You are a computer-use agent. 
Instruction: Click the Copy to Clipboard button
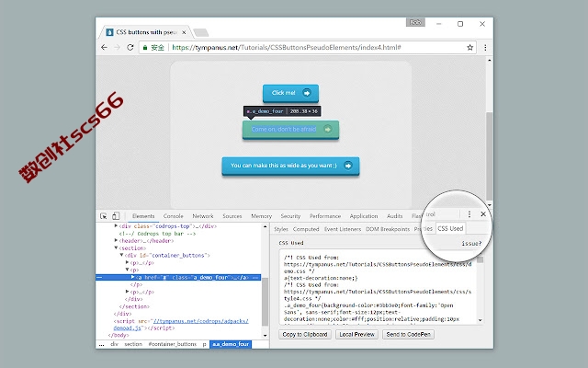[x=305, y=334]
